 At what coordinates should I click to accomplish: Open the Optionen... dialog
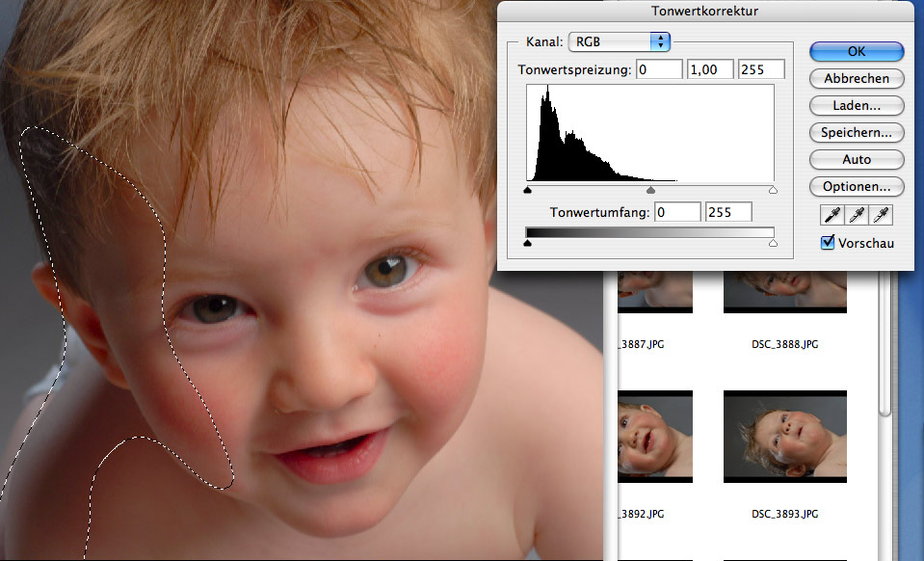coord(857,186)
